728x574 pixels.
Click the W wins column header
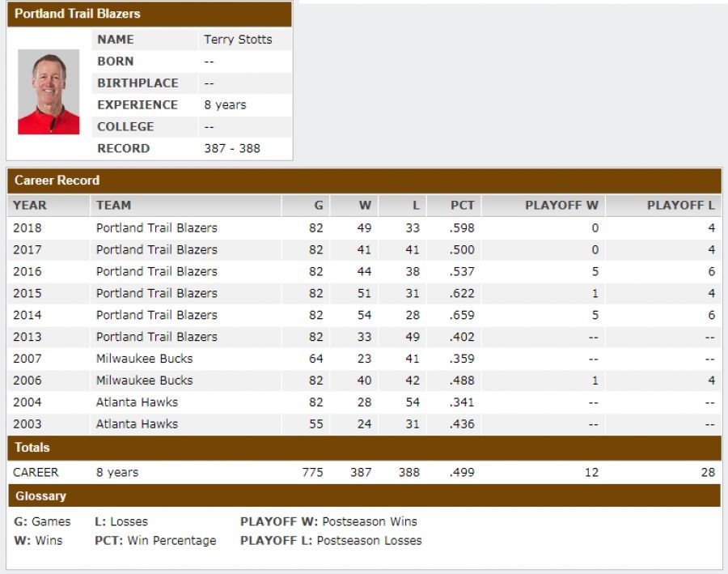click(365, 206)
